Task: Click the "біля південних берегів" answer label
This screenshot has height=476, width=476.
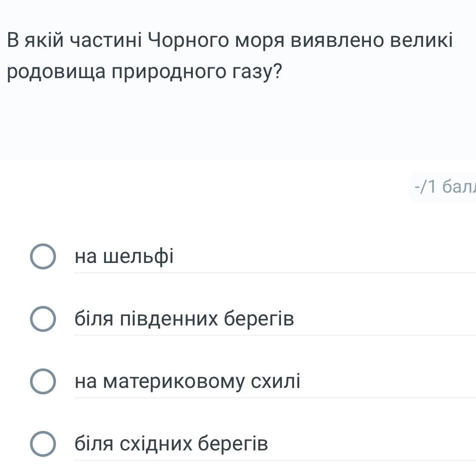Action: click(x=184, y=319)
